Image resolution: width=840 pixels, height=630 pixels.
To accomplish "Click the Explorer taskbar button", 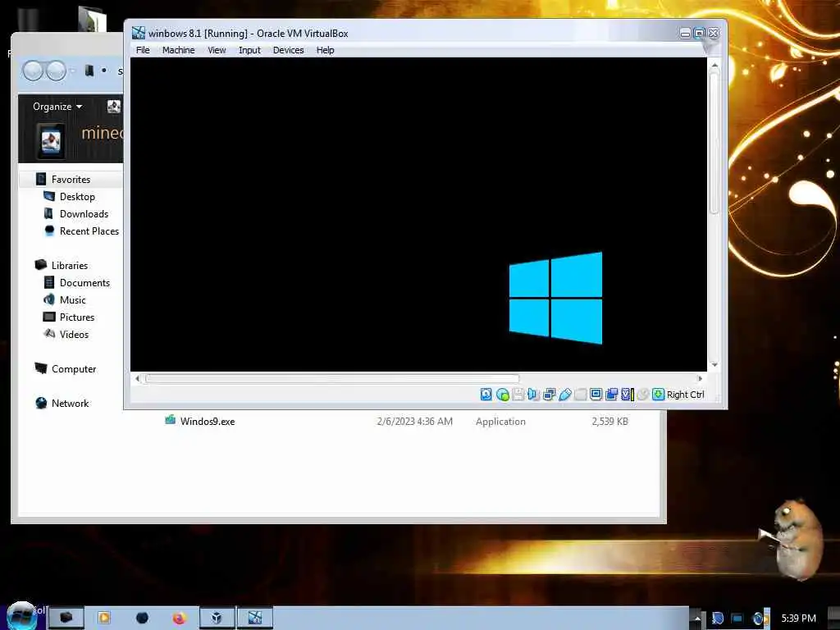I will [x=66, y=618].
